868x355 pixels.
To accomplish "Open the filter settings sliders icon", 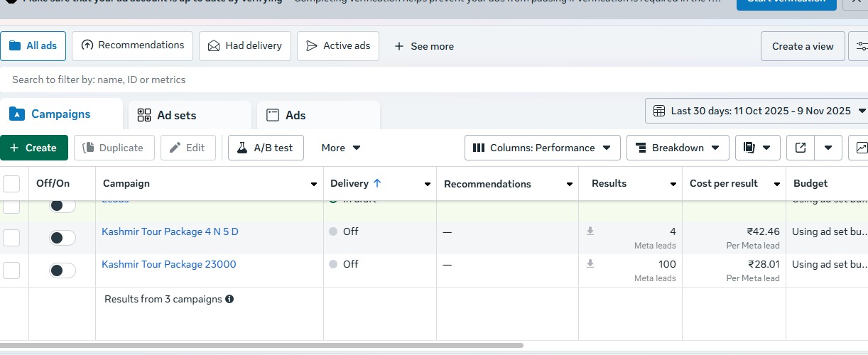I will (861, 46).
